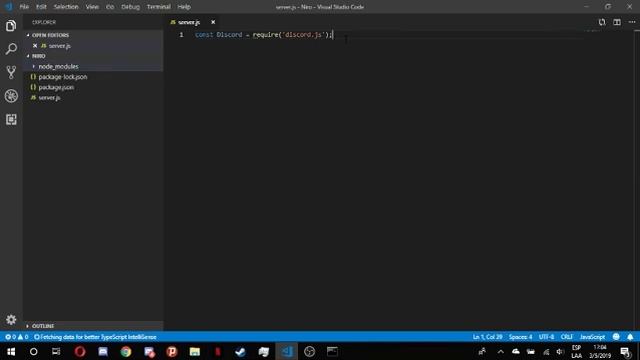Close the server.js editor tab
Viewport: 640px width, 360px height.
(213, 22)
